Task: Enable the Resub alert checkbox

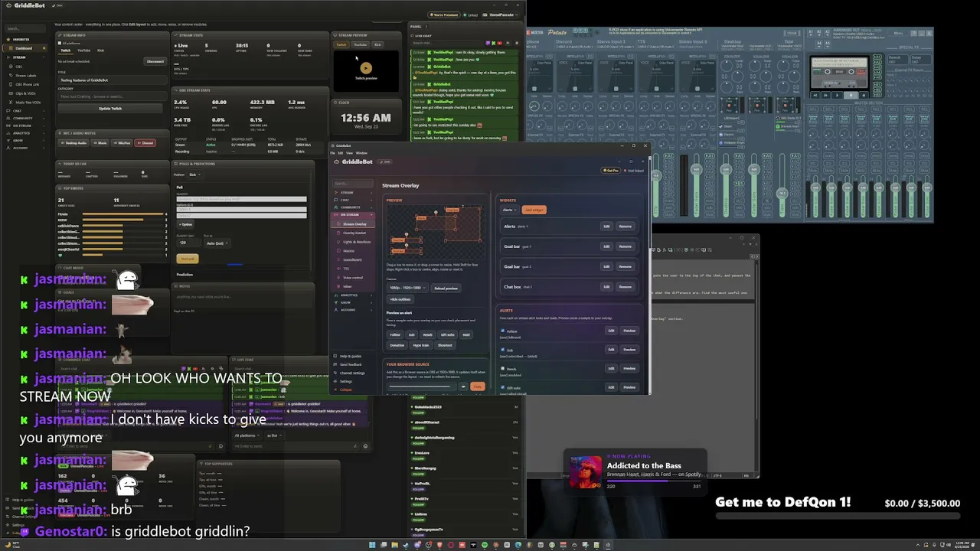Action: [x=503, y=368]
